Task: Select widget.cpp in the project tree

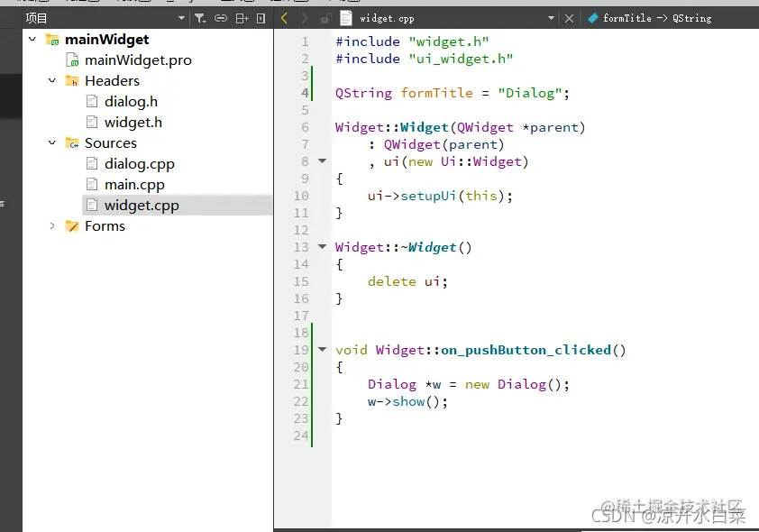Action: point(142,206)
